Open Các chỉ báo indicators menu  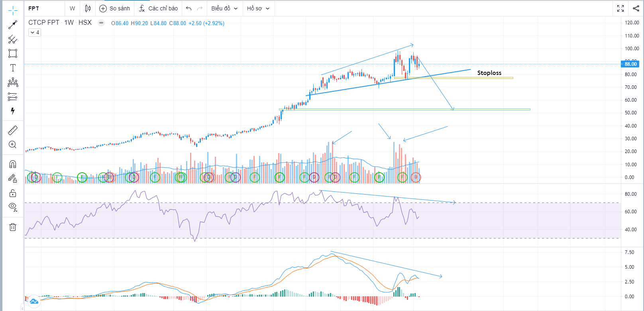pyautogui.click(x=159, y=8)
